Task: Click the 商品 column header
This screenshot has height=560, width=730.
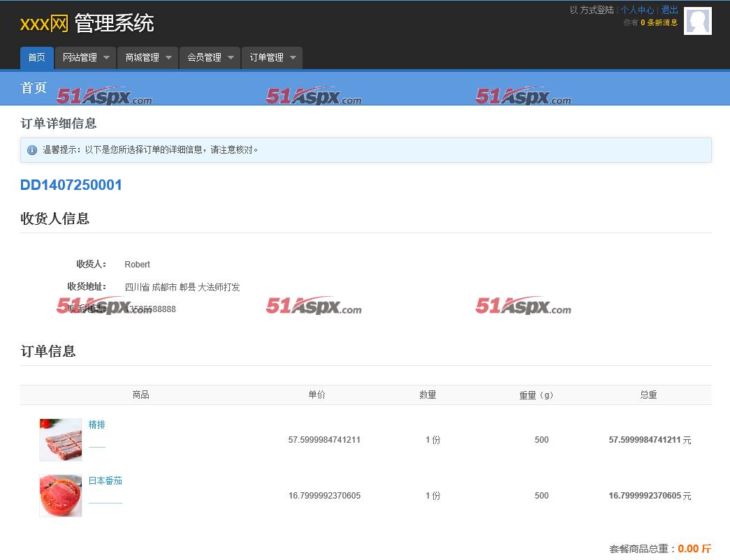Action: [x=140, y=395]
